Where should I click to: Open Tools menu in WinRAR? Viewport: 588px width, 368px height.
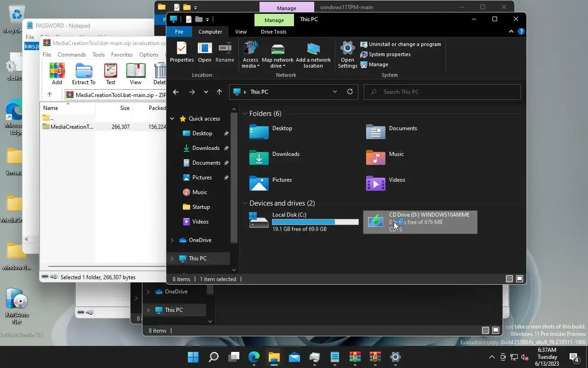[x=98, y=55]
